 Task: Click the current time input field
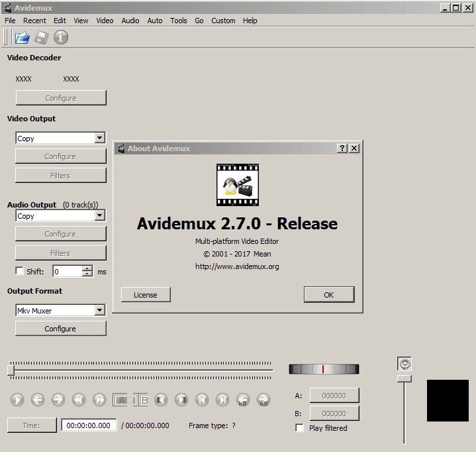[89, 425]
